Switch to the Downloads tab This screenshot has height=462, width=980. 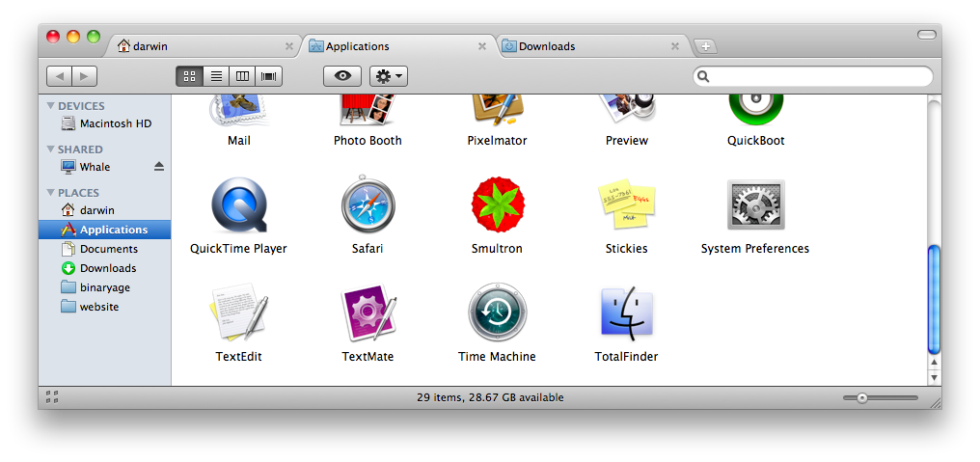click(588, 46)
